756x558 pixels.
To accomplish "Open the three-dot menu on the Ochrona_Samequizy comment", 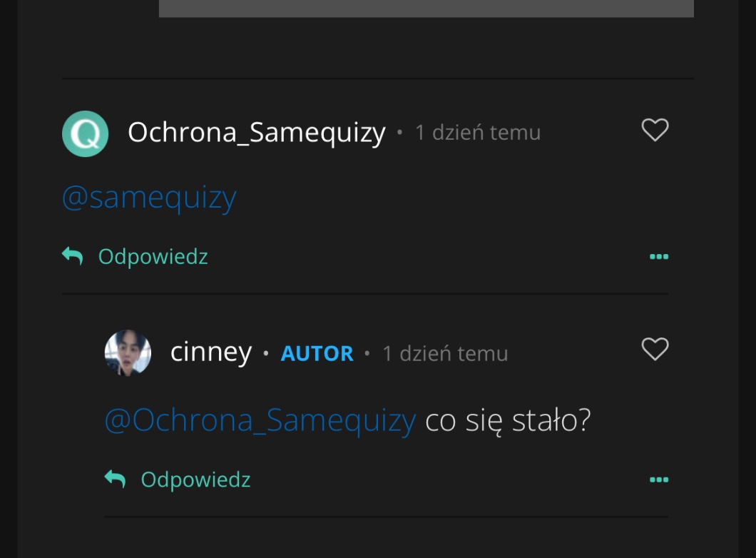I will [x=659, y=257].
